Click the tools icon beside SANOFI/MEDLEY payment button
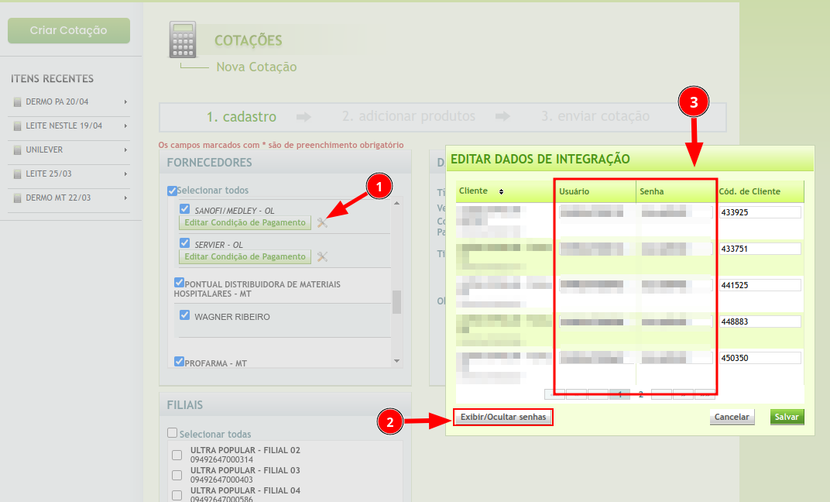830x502 pixels. [322, 223]
